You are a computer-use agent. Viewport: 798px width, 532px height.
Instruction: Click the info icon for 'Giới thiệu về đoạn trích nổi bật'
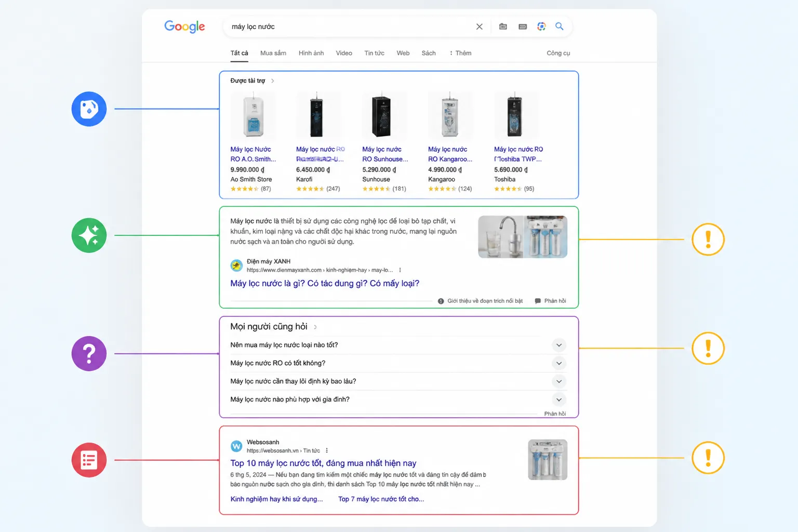tap(441, 301)
